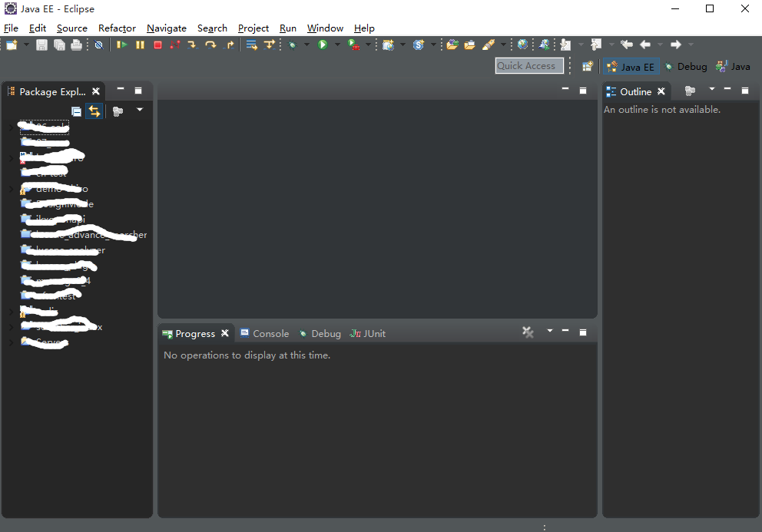
Task: Open the Outline view menu arrow
Action: tap(712, 89)
